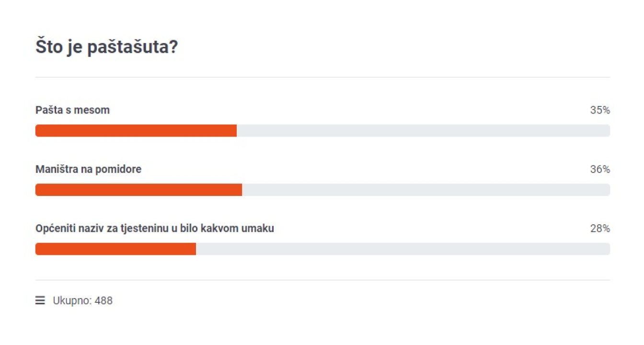The height and width of the screenshot is (345, 644).
Task: Click the hamburger list icon beside Ukupno
Action: (40, 301)
